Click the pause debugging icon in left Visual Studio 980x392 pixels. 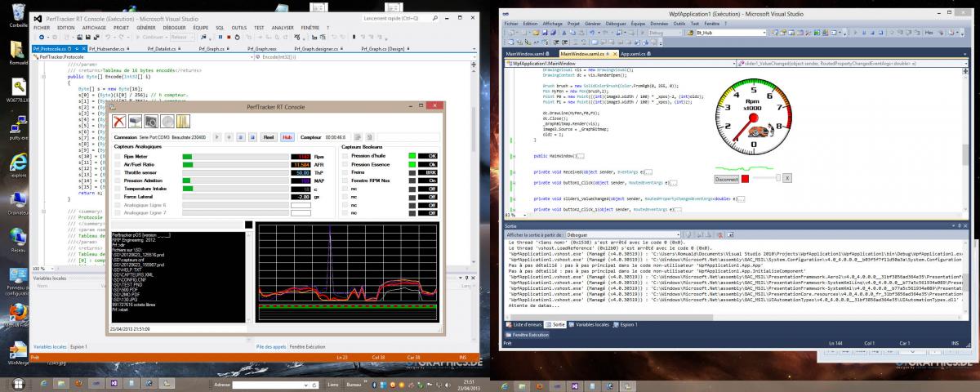pos(220,38)
